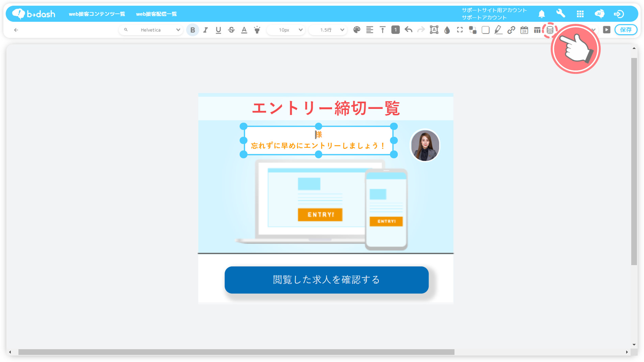This screenshot has height=362, width=644.
Task: Open the color palette tool
Action: tap(357, 30)
